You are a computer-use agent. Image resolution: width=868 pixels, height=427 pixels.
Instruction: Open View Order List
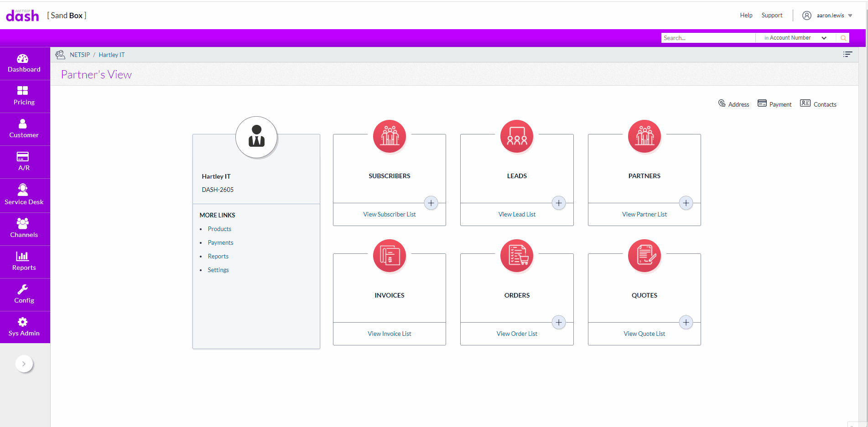point(517,334)
